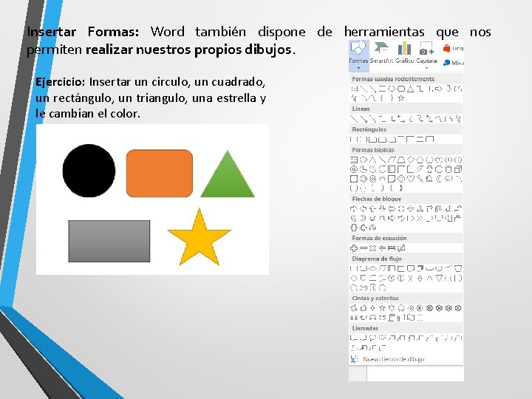Pick the oval in recently used shapes
Image resolution: width=532 pixels, height=399 pixels.
392,89
